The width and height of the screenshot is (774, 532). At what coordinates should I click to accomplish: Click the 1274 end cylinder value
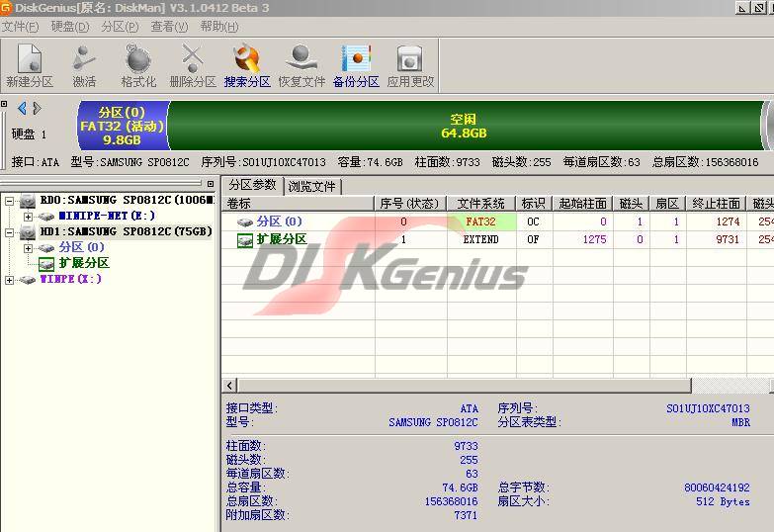point(728,222)
